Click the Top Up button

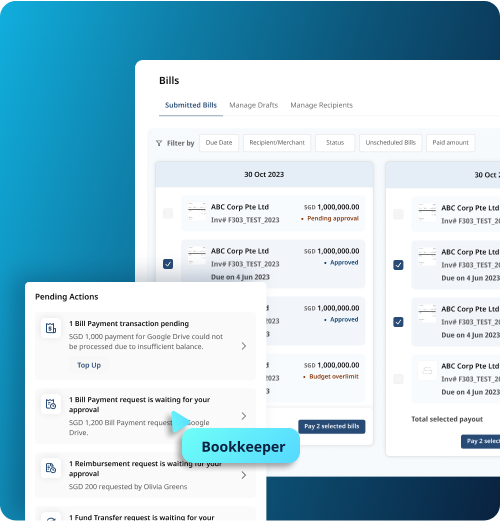click(x=89, y=365)
